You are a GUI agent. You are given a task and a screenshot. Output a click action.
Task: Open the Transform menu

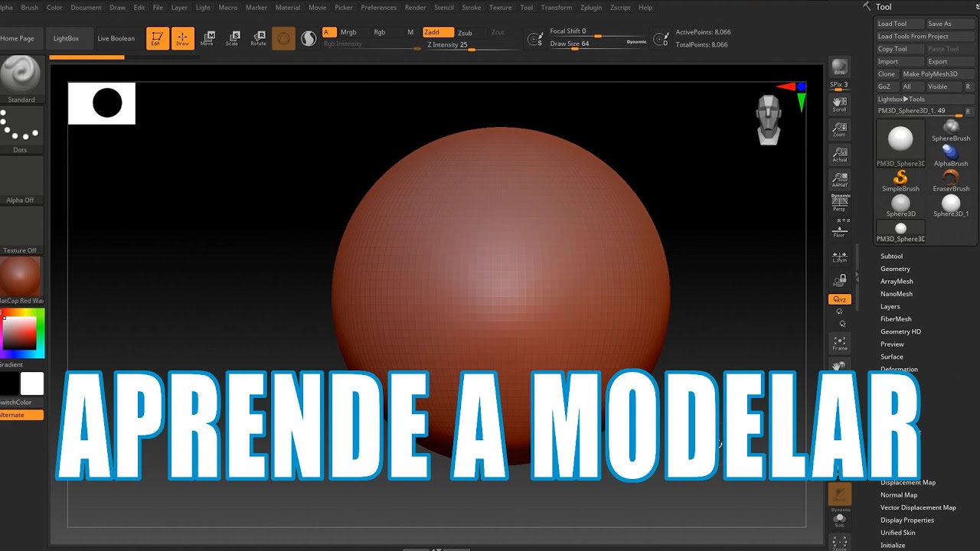click(557, 8)
